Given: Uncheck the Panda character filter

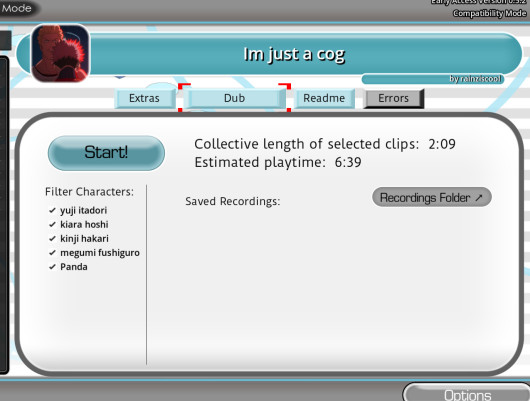Looking at the screenshot, I should click(x=68, y=267).
